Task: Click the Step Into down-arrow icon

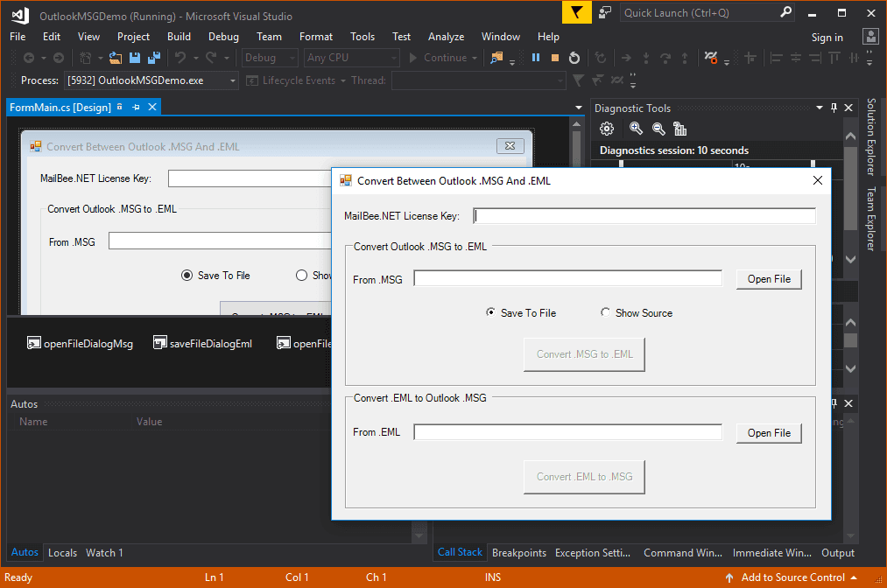Action: [x=646, y=58]
